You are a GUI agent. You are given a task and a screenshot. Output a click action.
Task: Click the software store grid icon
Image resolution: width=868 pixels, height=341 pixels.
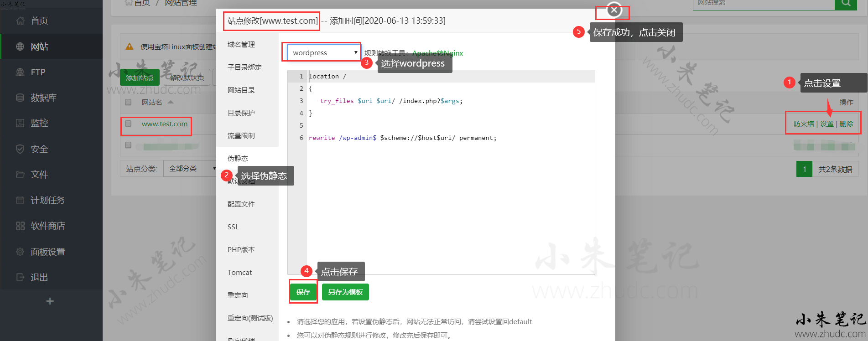pos(20,226)
